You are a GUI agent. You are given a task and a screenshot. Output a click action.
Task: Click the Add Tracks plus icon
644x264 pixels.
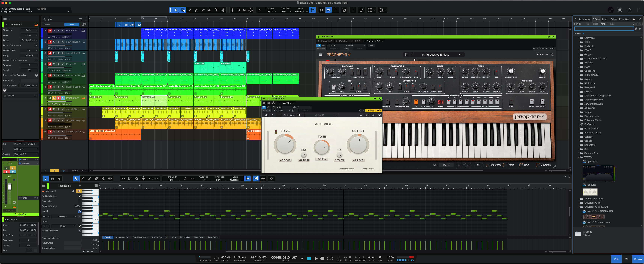(86, 19)
